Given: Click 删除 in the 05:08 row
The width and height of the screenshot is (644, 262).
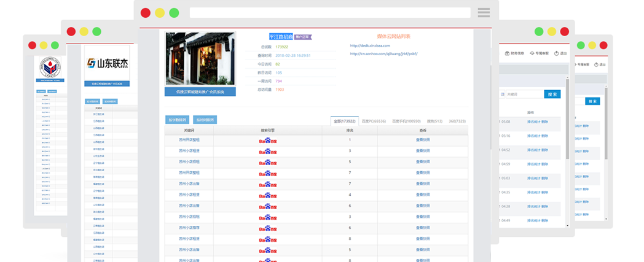Looking at the screenshot, I should click(544, 122).
